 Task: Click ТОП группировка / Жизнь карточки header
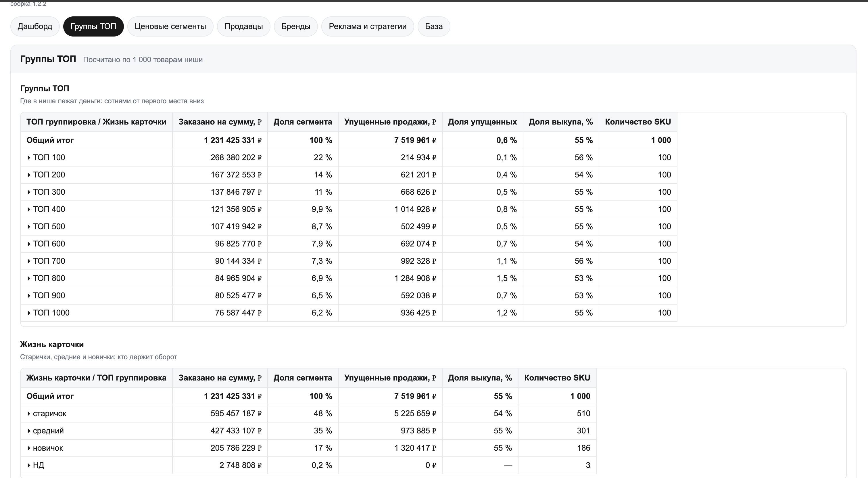[96, 122]
